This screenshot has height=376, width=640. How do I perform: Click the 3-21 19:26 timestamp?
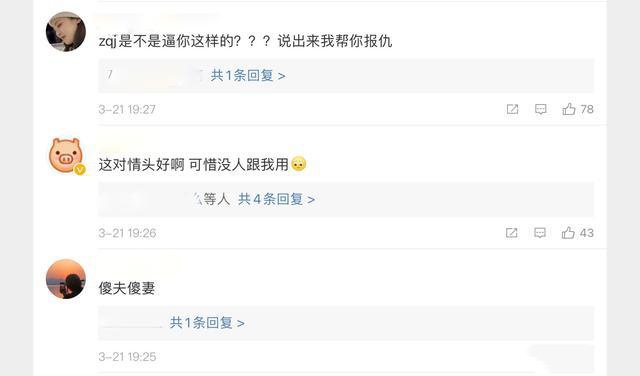[127, 233]
